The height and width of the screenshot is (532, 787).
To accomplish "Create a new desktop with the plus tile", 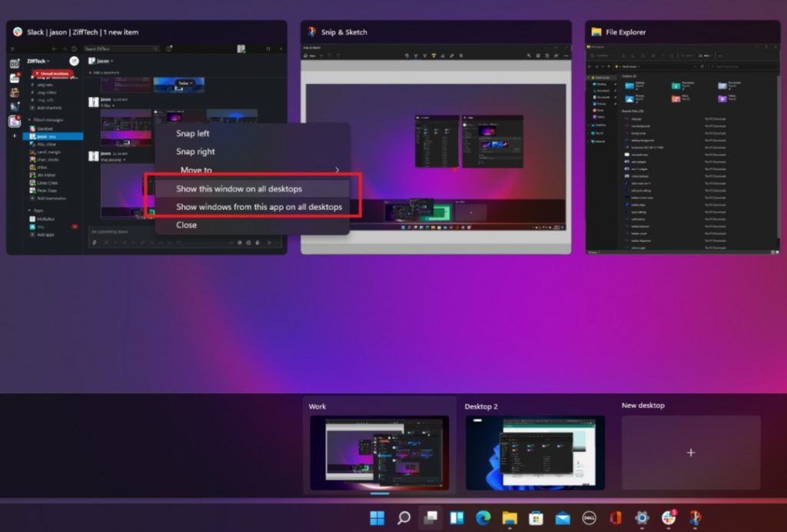I will point(689,453).
